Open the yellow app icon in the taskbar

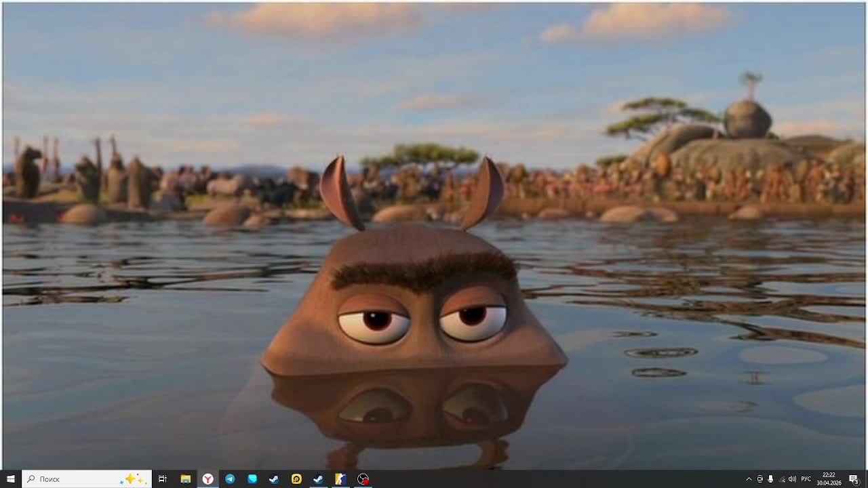tap(296, 479)
